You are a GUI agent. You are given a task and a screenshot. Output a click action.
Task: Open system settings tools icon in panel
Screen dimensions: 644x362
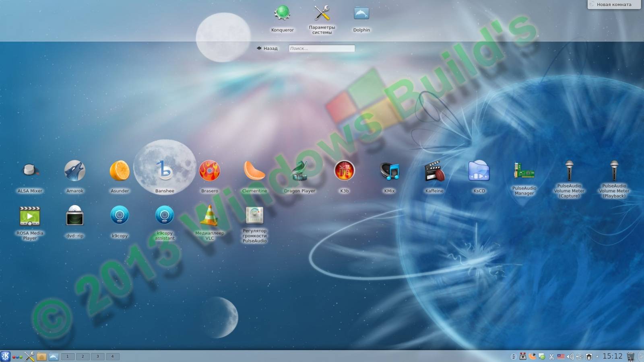coord(29,356)
